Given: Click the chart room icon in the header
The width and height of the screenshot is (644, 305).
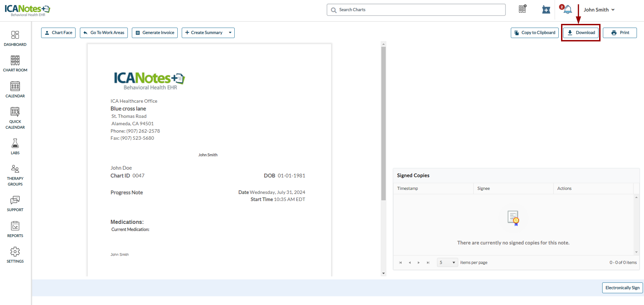Looking at the screenshot, I should point(522,9).
